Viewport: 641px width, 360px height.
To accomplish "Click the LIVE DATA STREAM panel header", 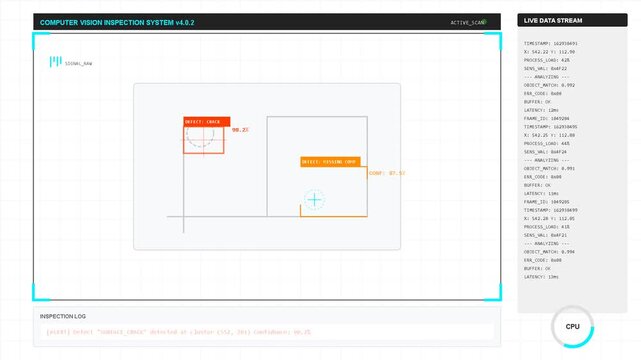I will pyautogui.click(x=572, y=20).
